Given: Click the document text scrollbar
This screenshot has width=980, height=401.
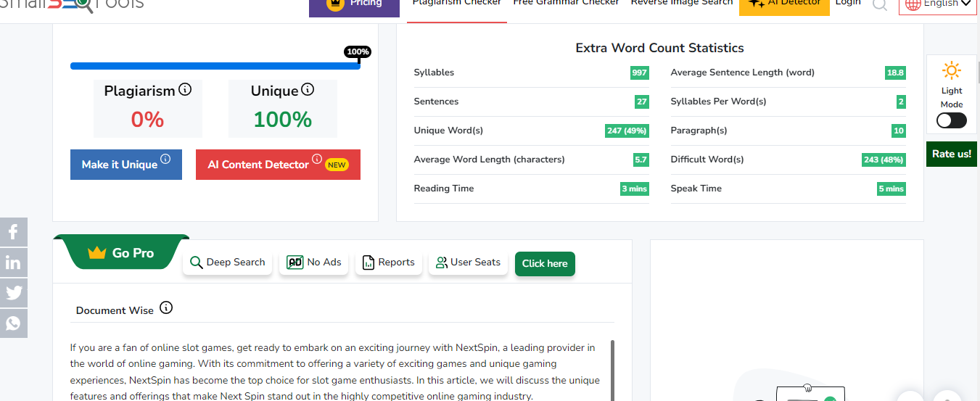Looking at the screenshot, I should 612,370.
